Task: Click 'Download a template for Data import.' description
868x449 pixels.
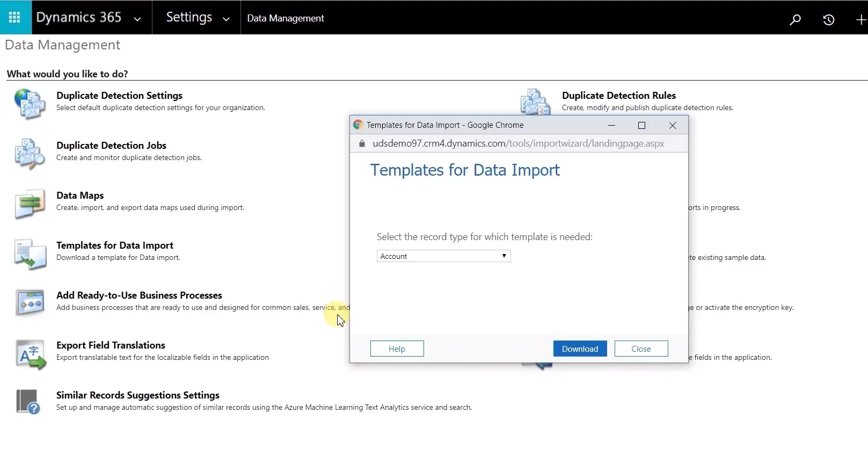Action: [118, 258]
